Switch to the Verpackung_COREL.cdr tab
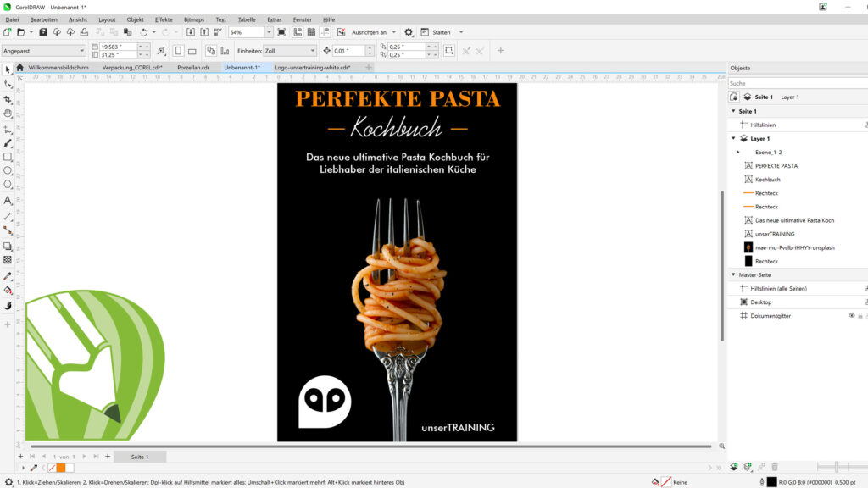The height and width of the screenshot is (488, 868). tap(132, 68)
